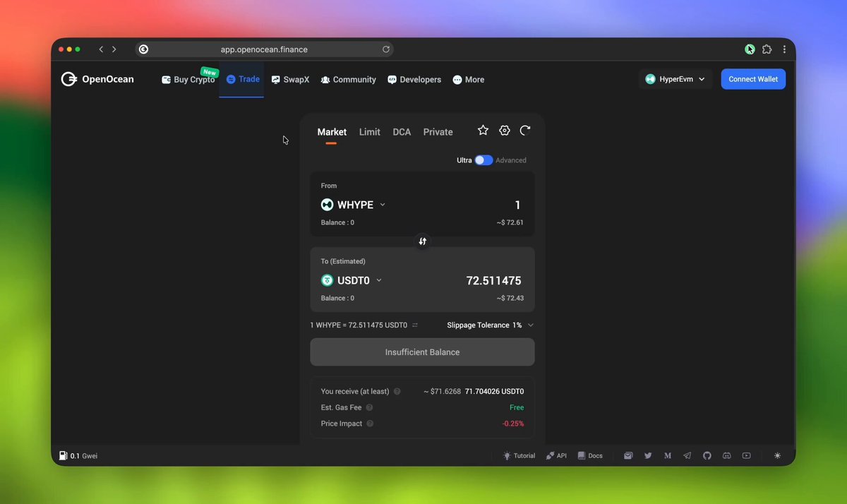Image resolution: width=847 pixels, height=504 pixels.
Task: Open the More menu
Action: [469, 80]
